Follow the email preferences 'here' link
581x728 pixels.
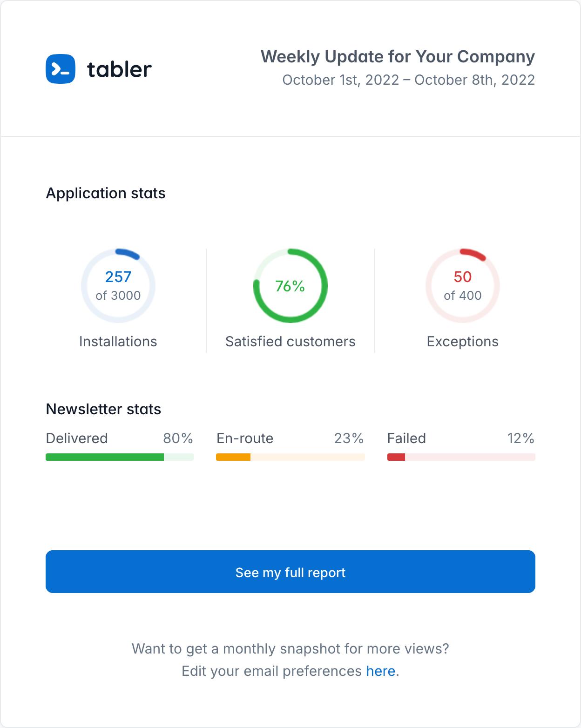click(x=380, y=671)
